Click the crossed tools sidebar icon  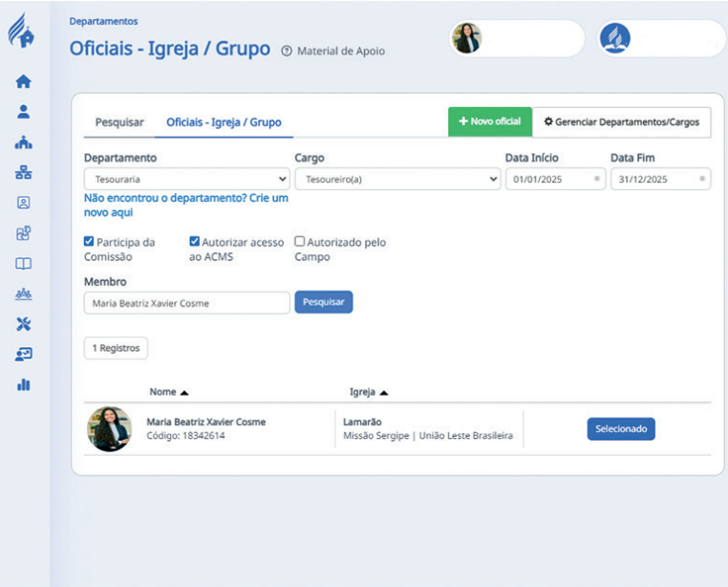[24, 324]
